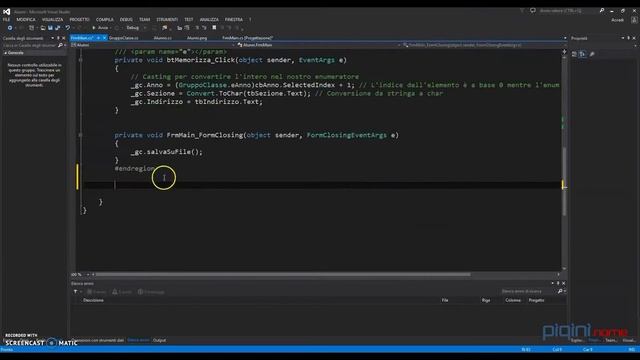Open the DEBUG menu
Screen dimensions: 640x360
click(x=126, y=20)
